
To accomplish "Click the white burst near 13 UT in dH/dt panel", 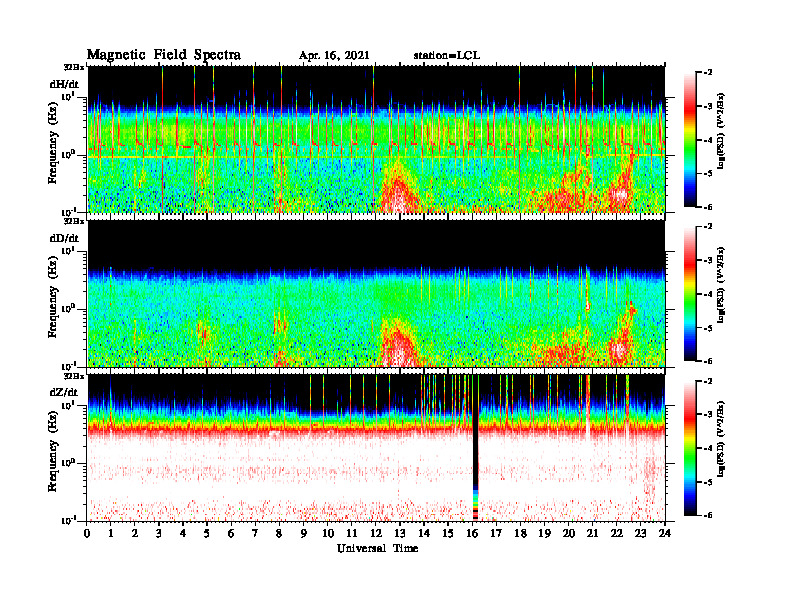I will [399, 200].
